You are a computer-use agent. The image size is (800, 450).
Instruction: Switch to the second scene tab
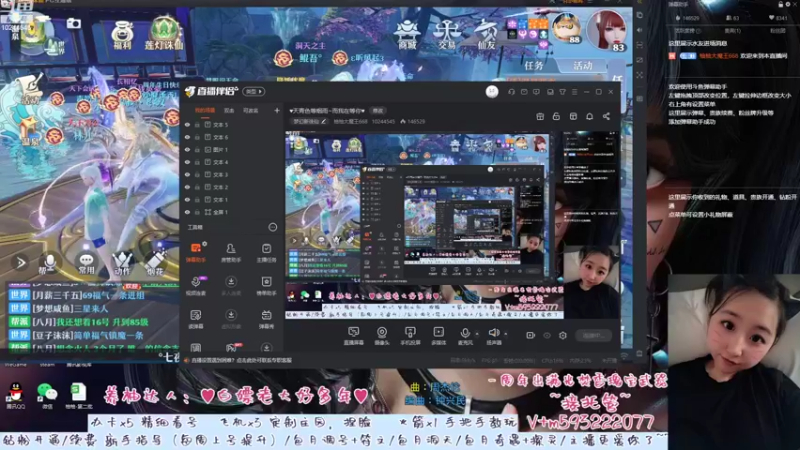tap(229, 111)
